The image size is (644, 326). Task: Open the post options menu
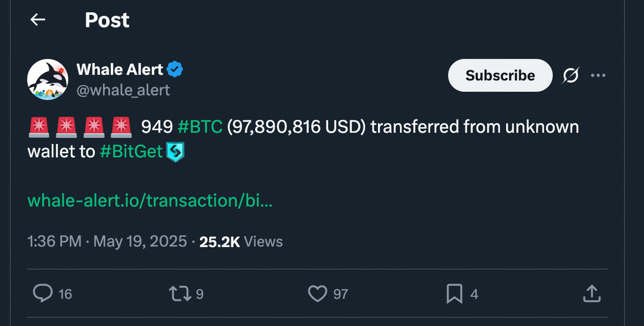point(599,75)
